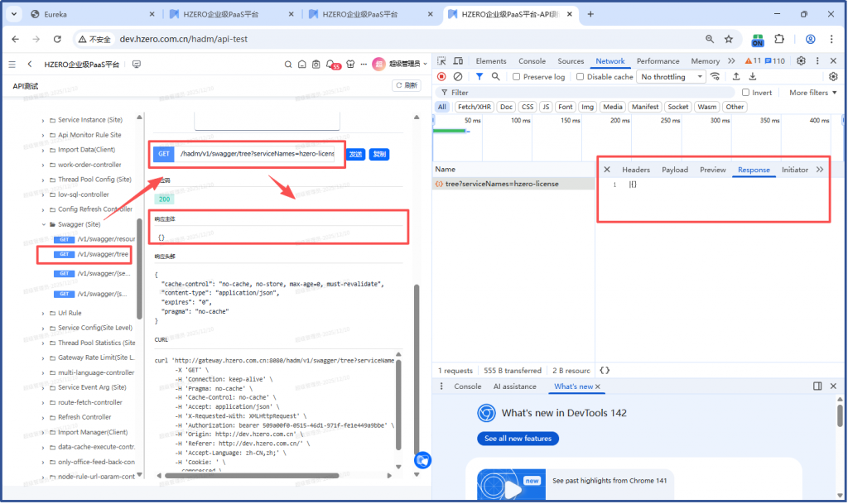Screen dimensions: 848x504
Task: Filter requests by Fetch/XHR type
Action: 474,107
